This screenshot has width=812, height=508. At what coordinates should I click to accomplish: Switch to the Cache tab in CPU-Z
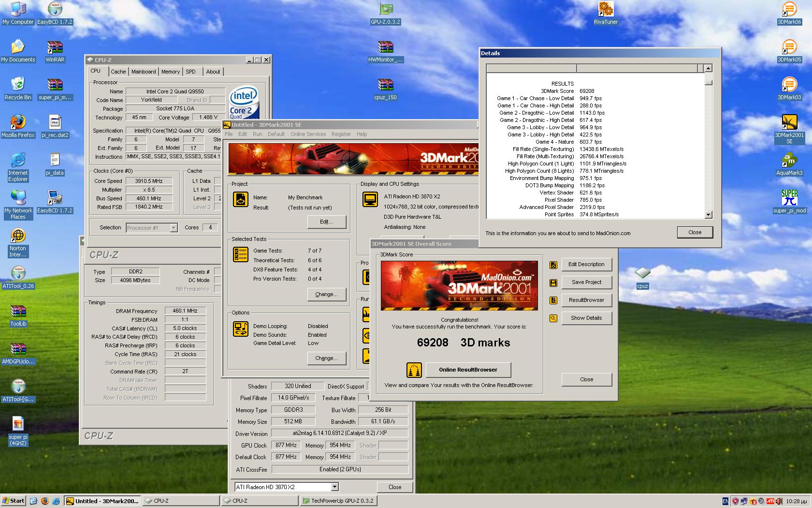[x=118, y=72]
